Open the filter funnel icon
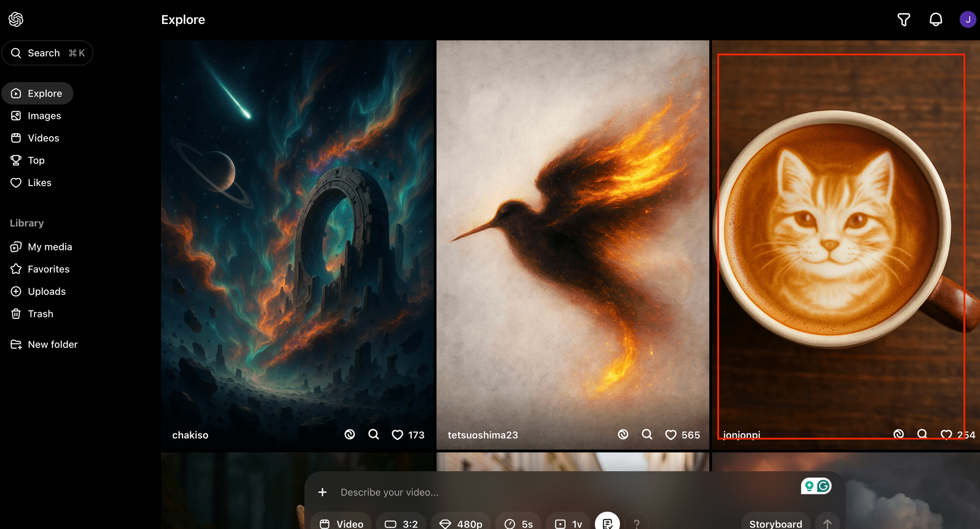The width and height of the screenshot is (980, 529). click(x=904, y=20)
